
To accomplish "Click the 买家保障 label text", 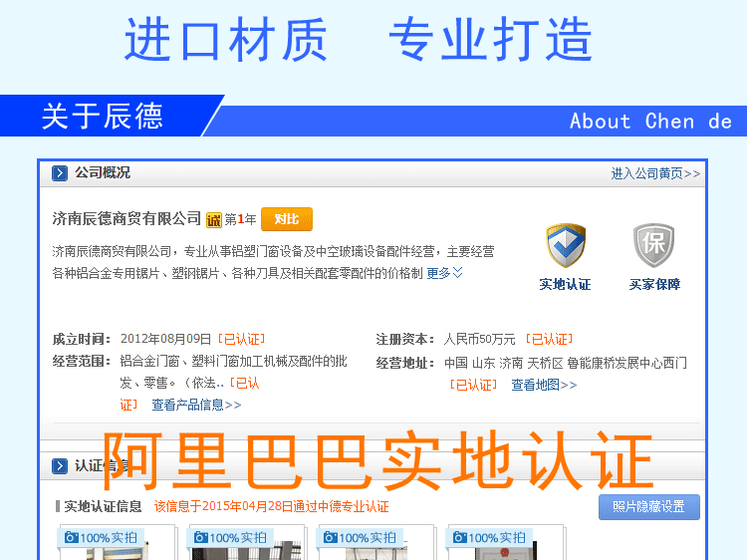I will click(654, 285).
